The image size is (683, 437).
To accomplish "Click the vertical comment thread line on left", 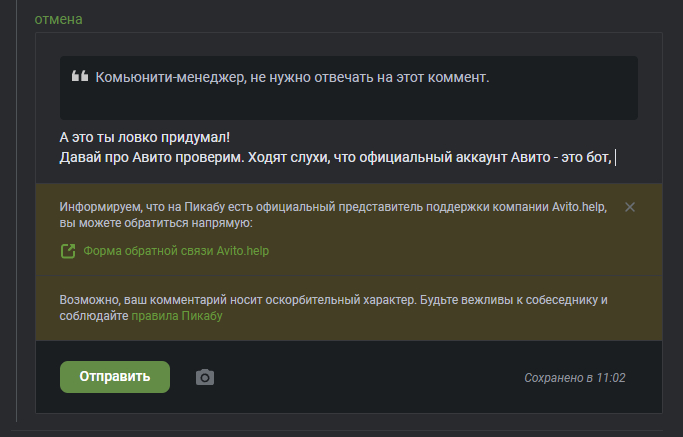I will click(17, 220).
